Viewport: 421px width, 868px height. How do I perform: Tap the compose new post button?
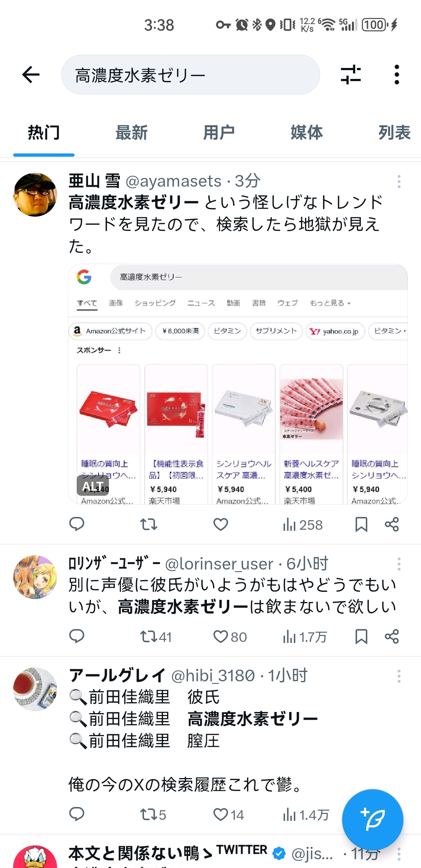point(372,820)
